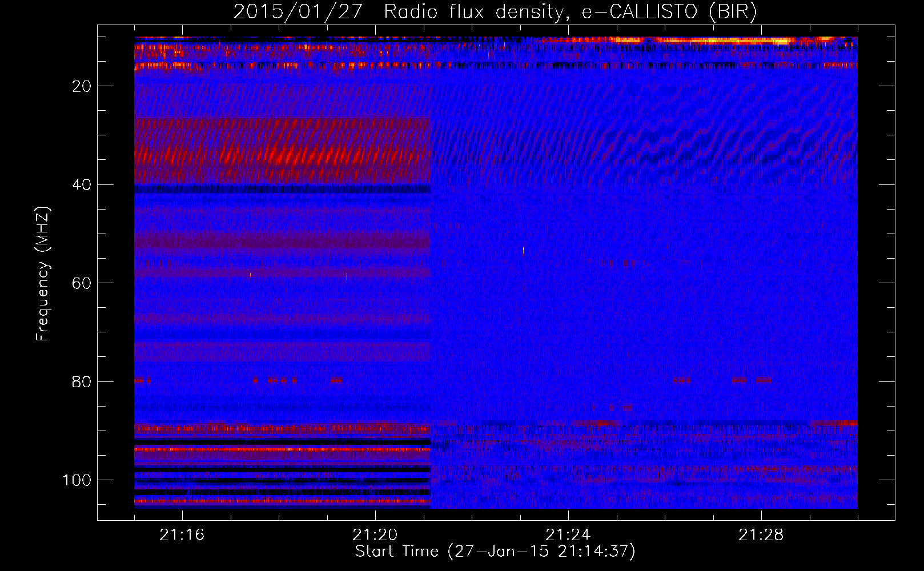The image size is (924, 571).
Task: Click the 'Start Time (27-Jan-15 21:14:37)' axis label
Action: point(495,552)
